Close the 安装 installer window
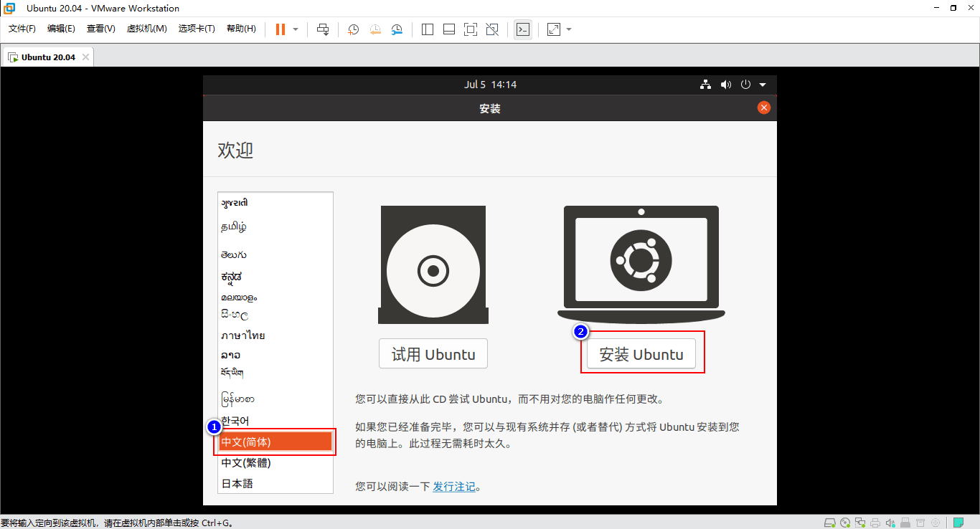 764,108
